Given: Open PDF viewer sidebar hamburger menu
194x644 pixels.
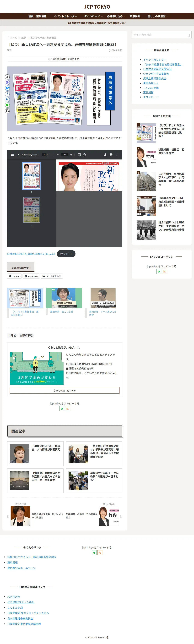Looking at the screenshot, I should click(12, 155).
